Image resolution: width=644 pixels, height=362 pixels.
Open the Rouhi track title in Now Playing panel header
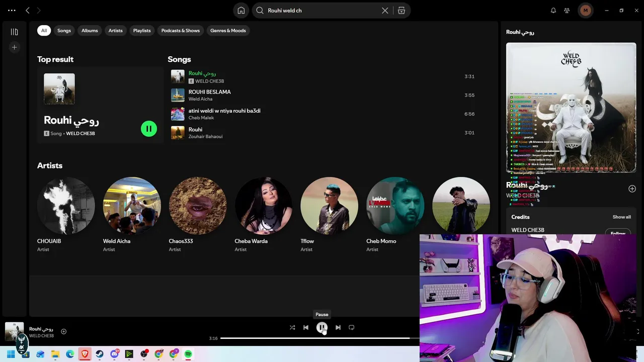[x=520, y=32]
